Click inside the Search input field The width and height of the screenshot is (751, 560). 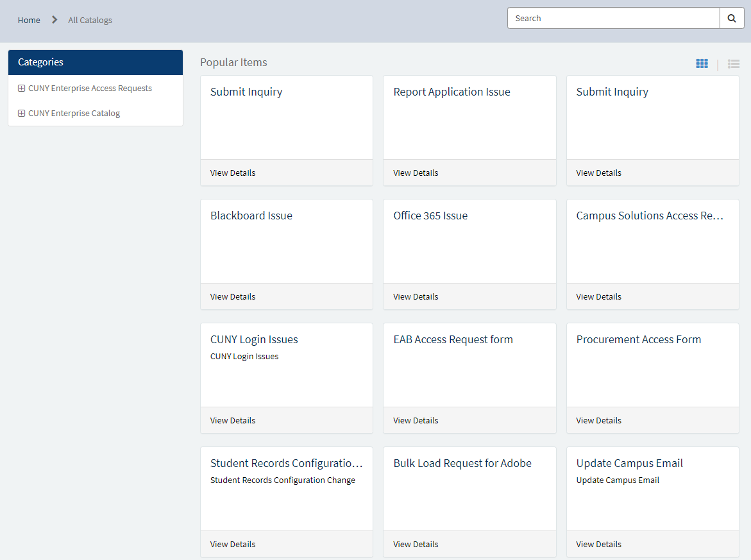tap(613, 18)
